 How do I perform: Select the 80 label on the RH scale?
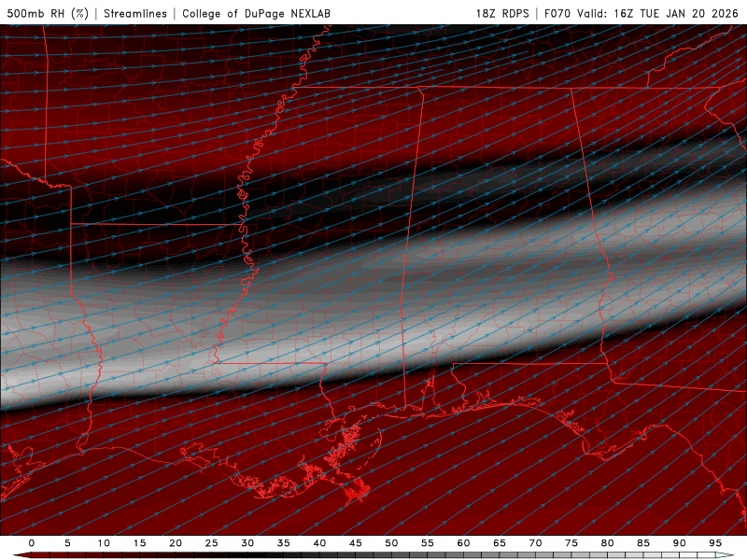pos(608,543)
